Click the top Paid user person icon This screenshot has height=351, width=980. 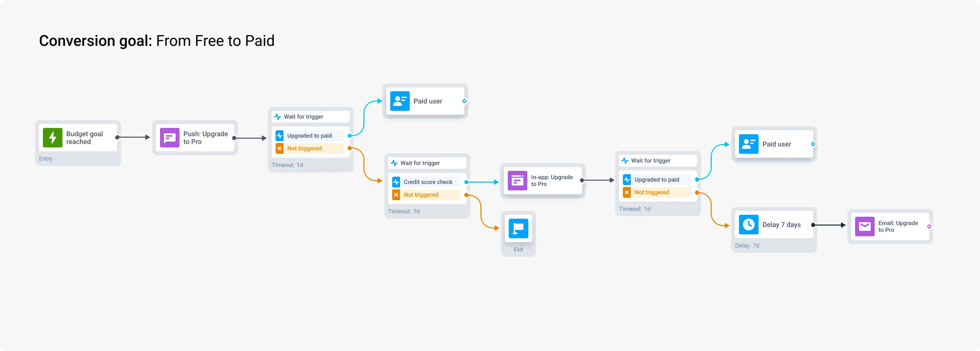coord(400,101)
